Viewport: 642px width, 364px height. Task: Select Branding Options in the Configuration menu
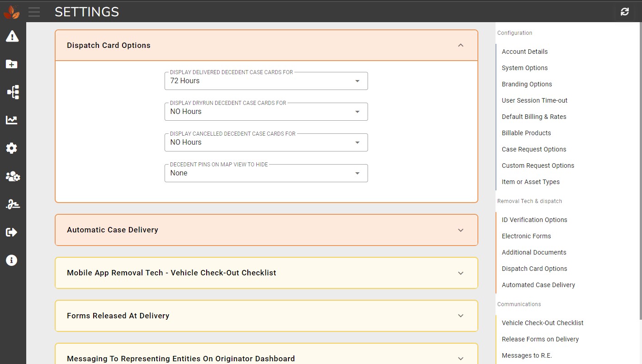click(527, 84)
